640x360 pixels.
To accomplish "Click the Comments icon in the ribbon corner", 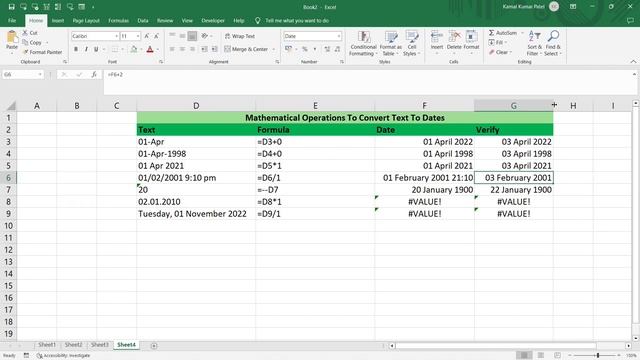I will [x=630, y=20].
